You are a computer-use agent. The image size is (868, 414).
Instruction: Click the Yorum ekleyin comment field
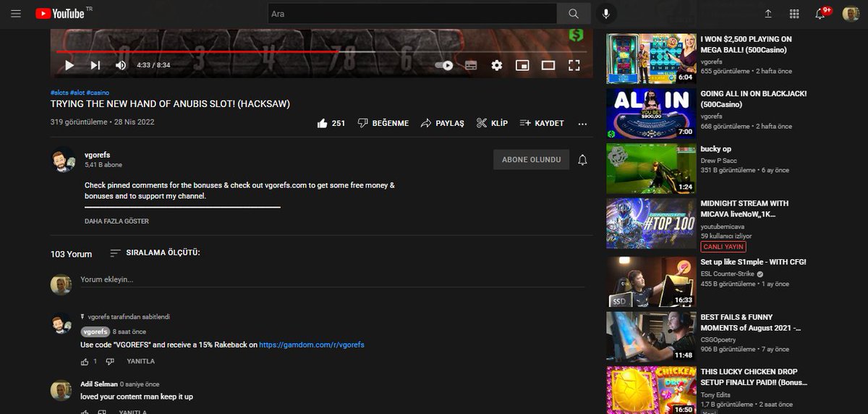pos(333,280)
